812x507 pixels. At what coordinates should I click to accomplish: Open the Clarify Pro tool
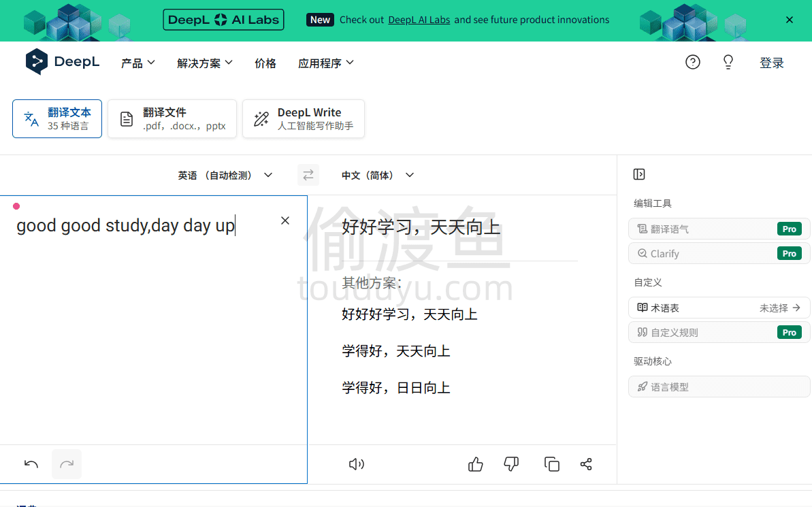719,253
